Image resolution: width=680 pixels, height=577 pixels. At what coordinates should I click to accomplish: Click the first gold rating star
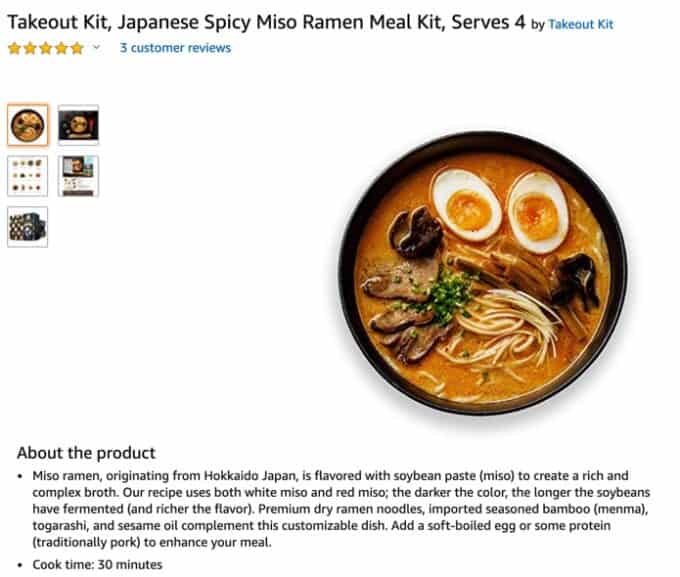[x=14, y=48]
